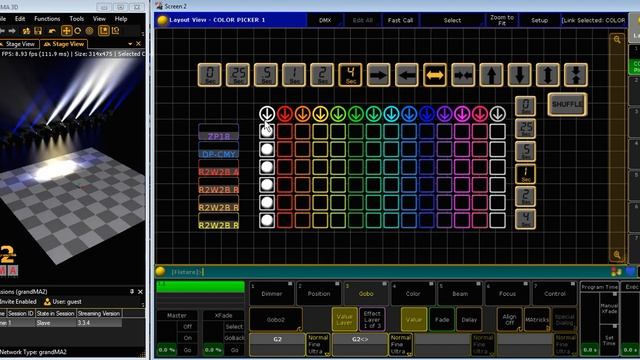Click the forward arrow in MA 3D toolbar
This screenshot has height=360, width=640.
click(12, 31)
